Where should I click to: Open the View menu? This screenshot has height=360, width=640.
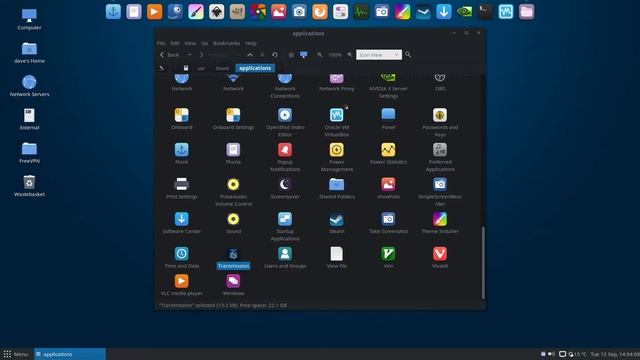pos(190,43)
